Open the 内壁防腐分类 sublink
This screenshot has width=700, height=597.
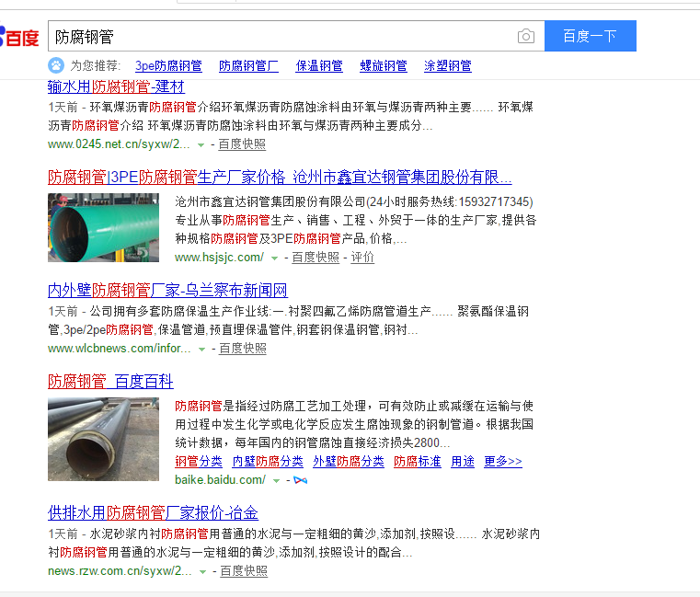tap(268, 461)
